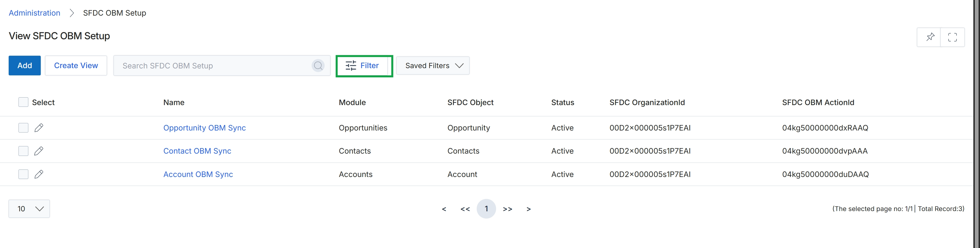
Task: Open the fullscreen expand icon
Action: point(952,37)
